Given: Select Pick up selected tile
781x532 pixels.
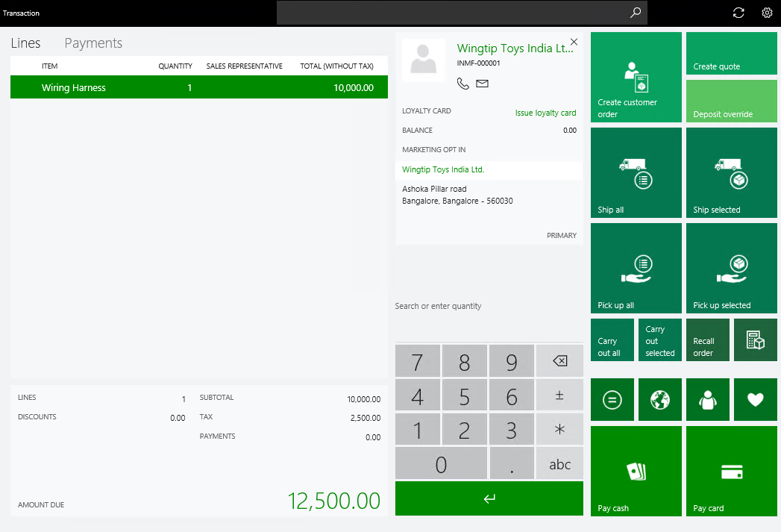Looking at the screenshot, I should 731,268.
